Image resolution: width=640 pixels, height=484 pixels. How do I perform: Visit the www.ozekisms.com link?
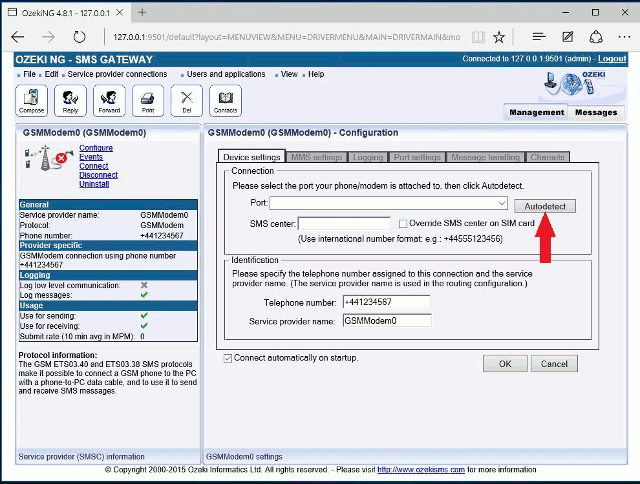click(421, 470)
